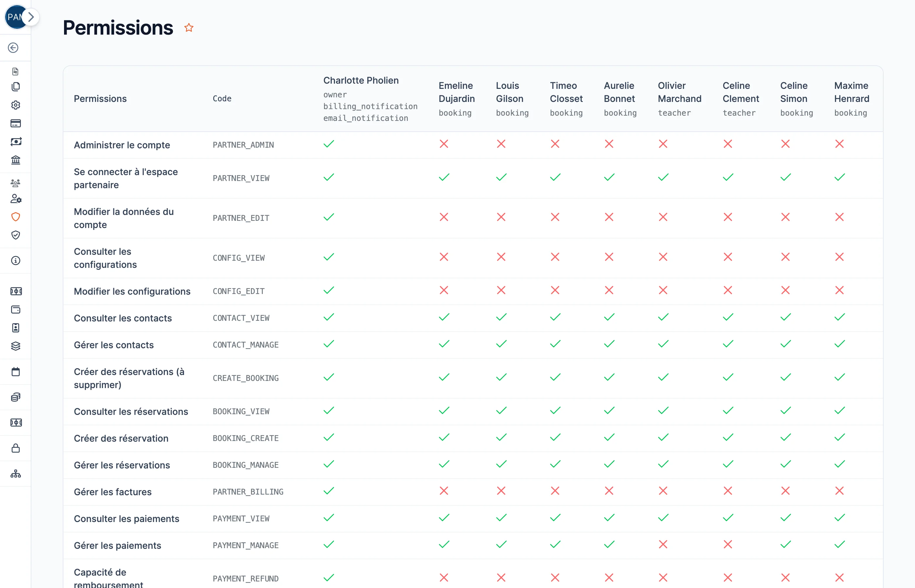Open the credit card icon in sidebar
The width and height of the screenshot is (915, 588).
click(x=15, y=123)
